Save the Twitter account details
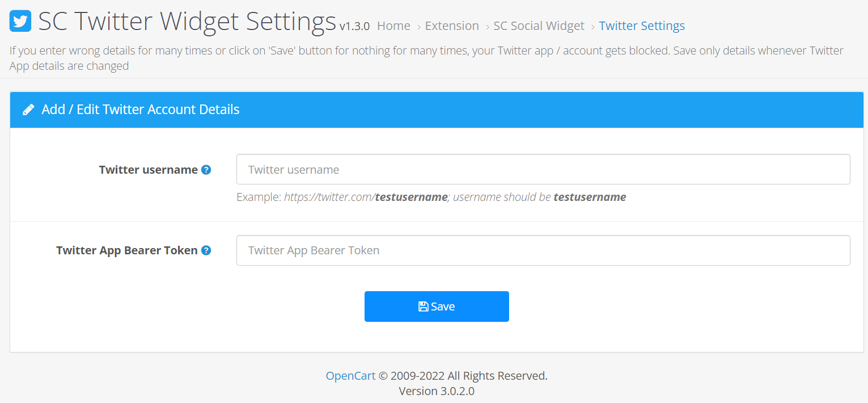Viewport: 868px width, 403px height. tap(437, 307)
